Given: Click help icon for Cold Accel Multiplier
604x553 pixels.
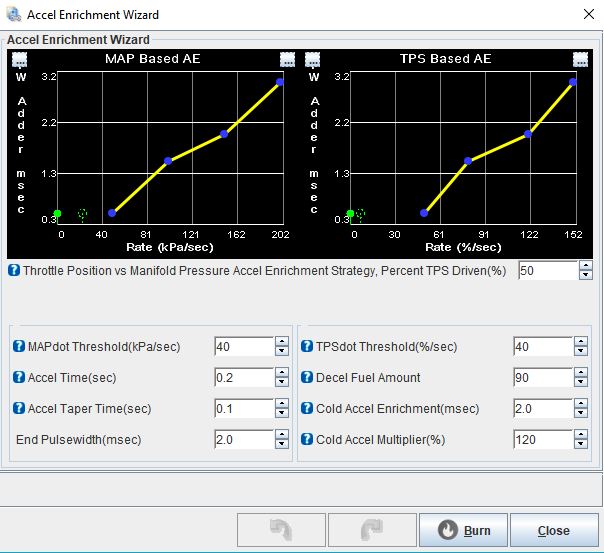Looking at the screenshot, I should click(x=307, y=440).
